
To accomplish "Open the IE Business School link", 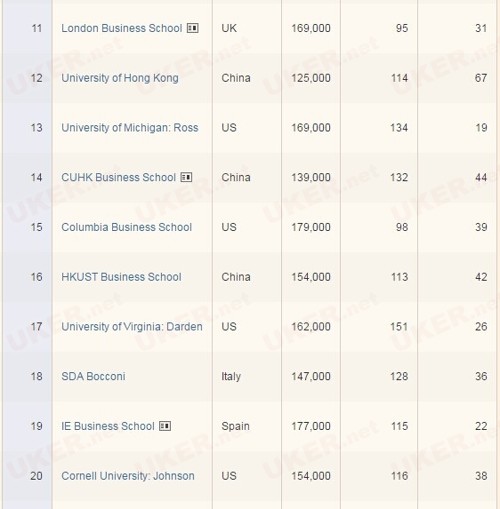I will click(108, 426).
